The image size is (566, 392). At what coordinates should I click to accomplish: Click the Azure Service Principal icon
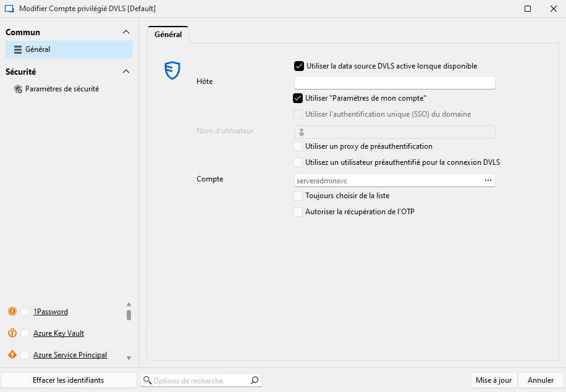point(12,354)
